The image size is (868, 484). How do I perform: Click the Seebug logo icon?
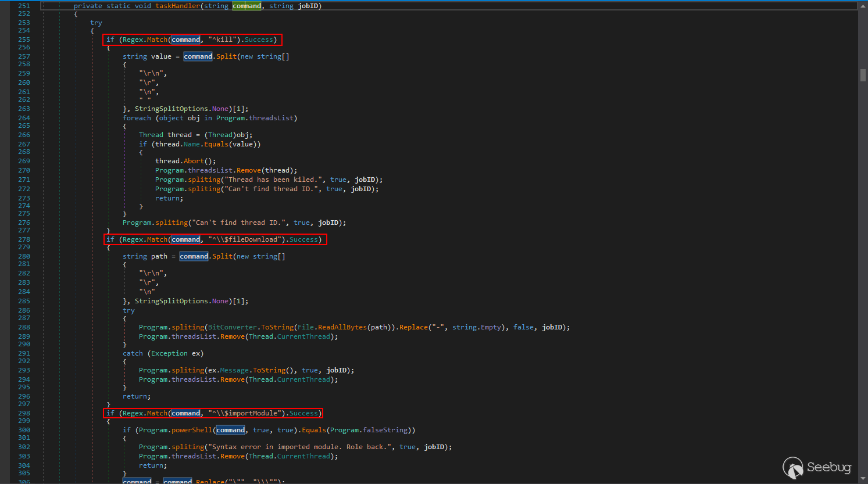coord(793,467)
